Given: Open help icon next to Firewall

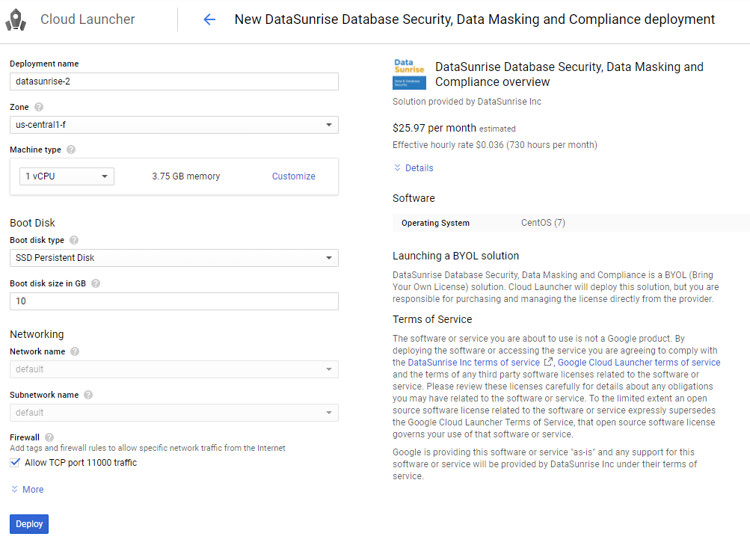Looking at the screenshot, I should pos(49,437).
